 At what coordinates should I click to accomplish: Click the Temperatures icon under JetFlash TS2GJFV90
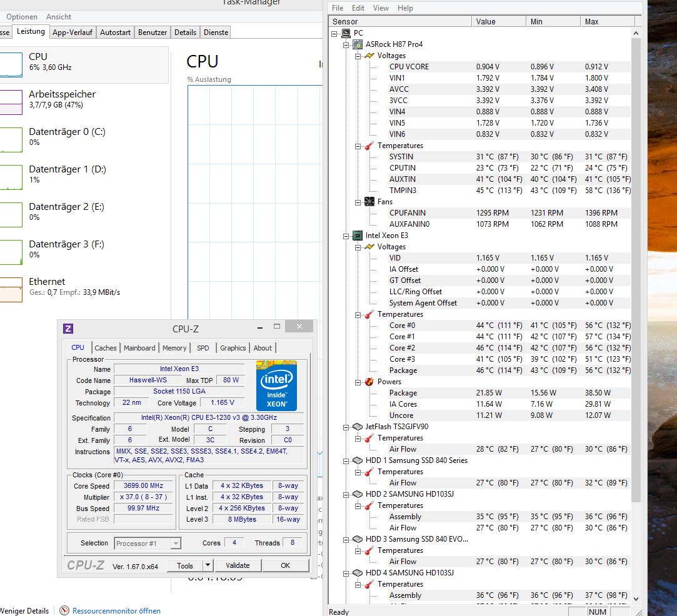pyautogui.click(x=369, y=439)
